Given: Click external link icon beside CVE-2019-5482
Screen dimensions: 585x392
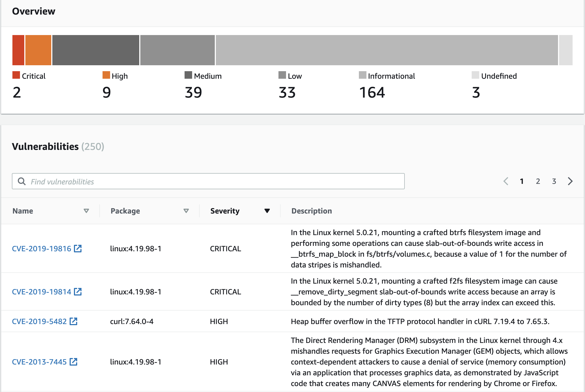Looking at the screenshot, I should tap(73, 321).
